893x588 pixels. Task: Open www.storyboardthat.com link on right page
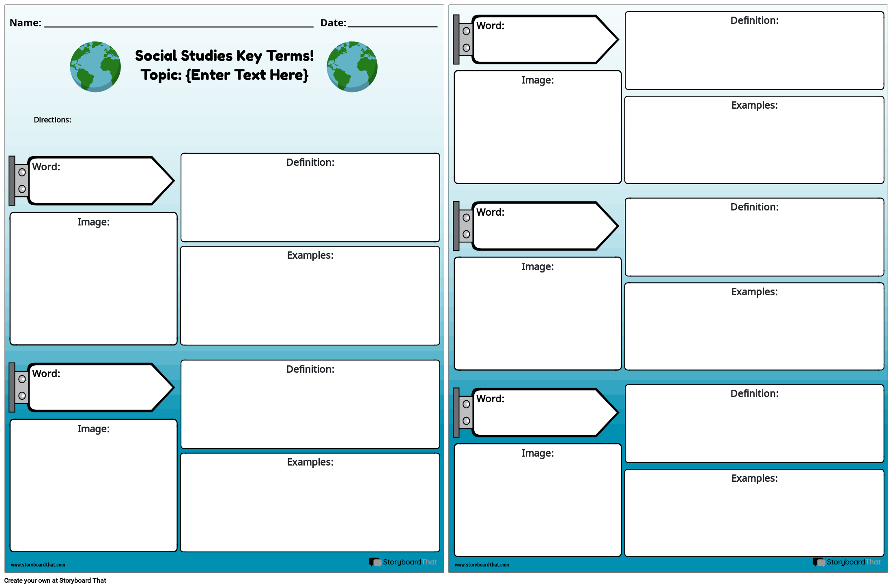point(482,564)
